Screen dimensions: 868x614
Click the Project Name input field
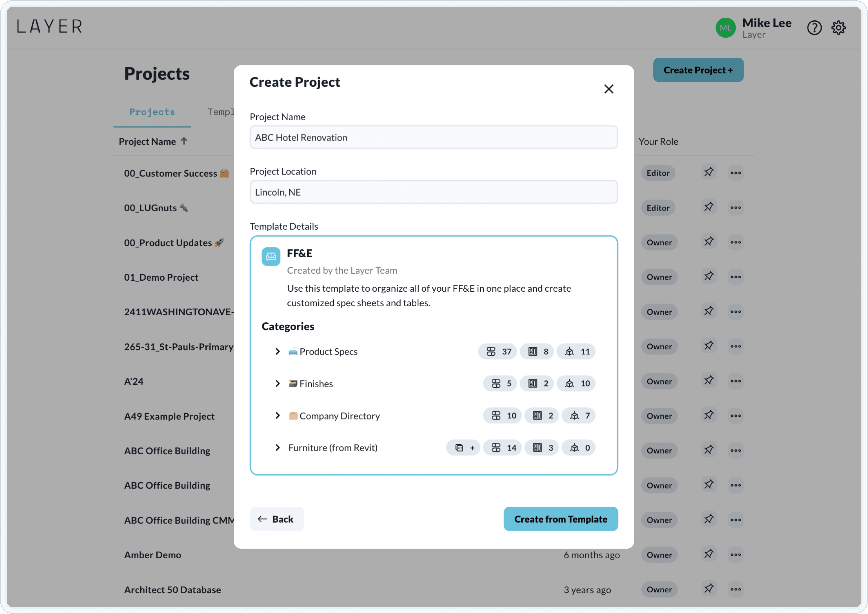coord(433,137)
